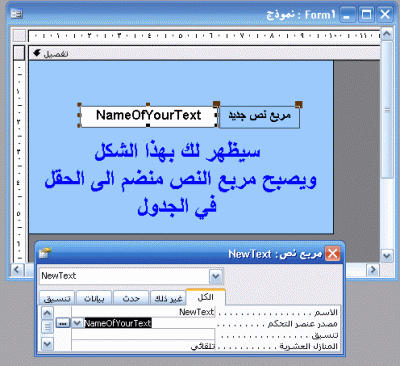This screenshot has height=366, width=400.
Task: Click the form horizontal scroll right arrow
Action: (x=373, y=269)
